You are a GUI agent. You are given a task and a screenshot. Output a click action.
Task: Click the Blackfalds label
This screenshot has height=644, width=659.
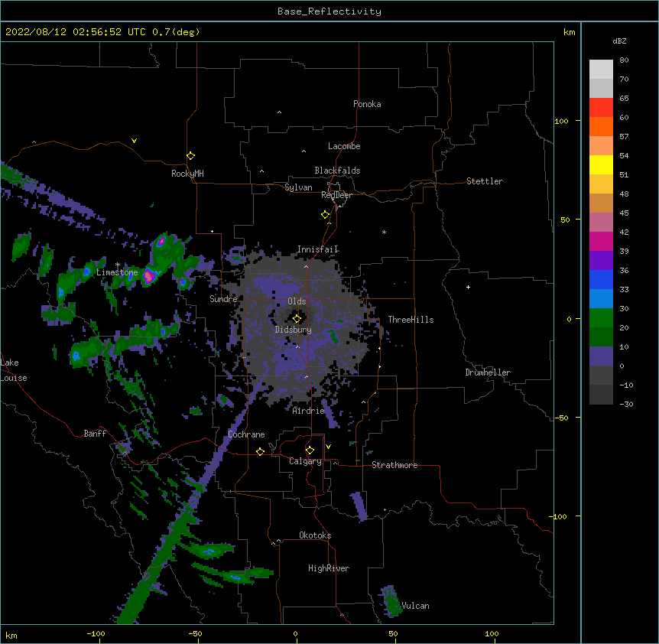337,171
